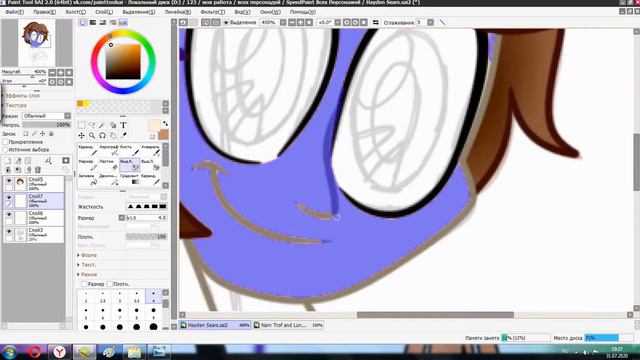Enable the Прикрепление checkbox

tap(5, 142)
